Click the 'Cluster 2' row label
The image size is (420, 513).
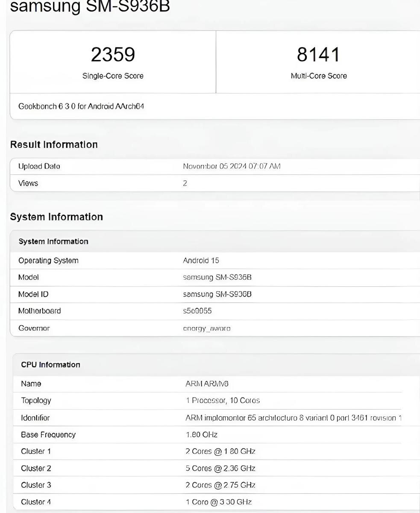click(x=36, y=469)
